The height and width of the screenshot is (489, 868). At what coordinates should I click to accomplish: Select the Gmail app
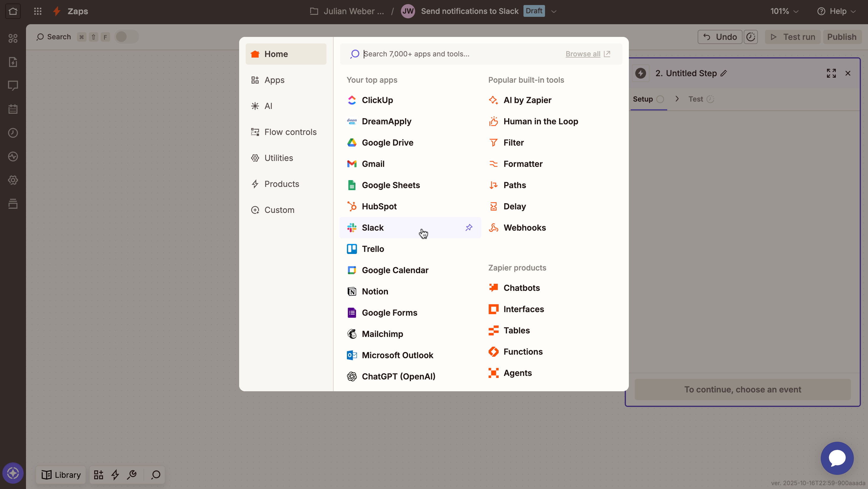[410, 164]
